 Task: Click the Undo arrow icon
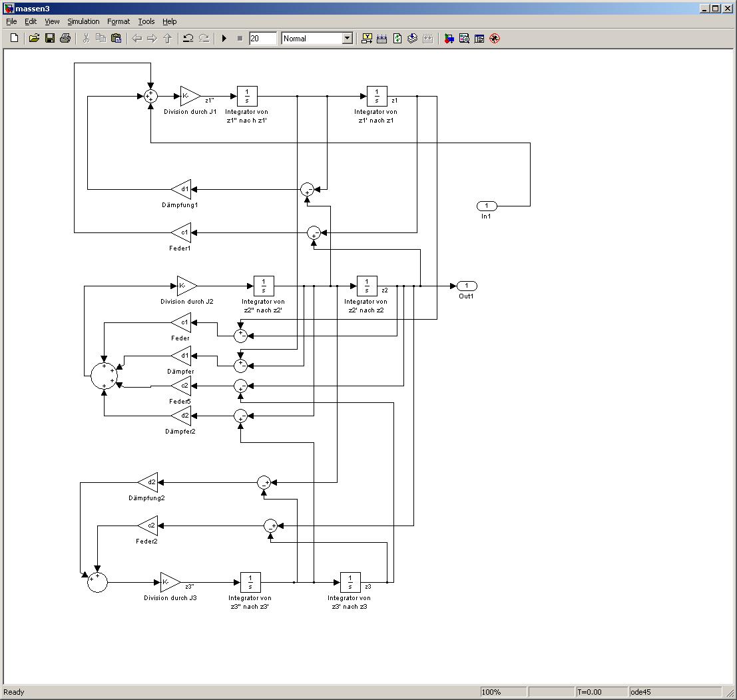click(188, 39)
